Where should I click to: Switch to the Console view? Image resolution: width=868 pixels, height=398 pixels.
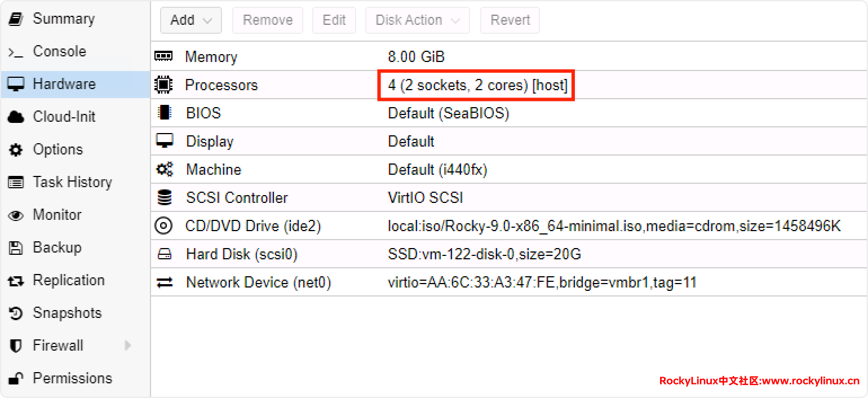point(59,51)
